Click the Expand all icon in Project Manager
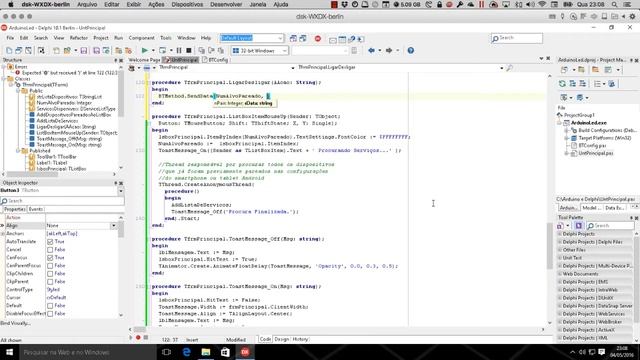Image resolution: width=640 pixels, height=360 pixels. (x=573, y=84)
